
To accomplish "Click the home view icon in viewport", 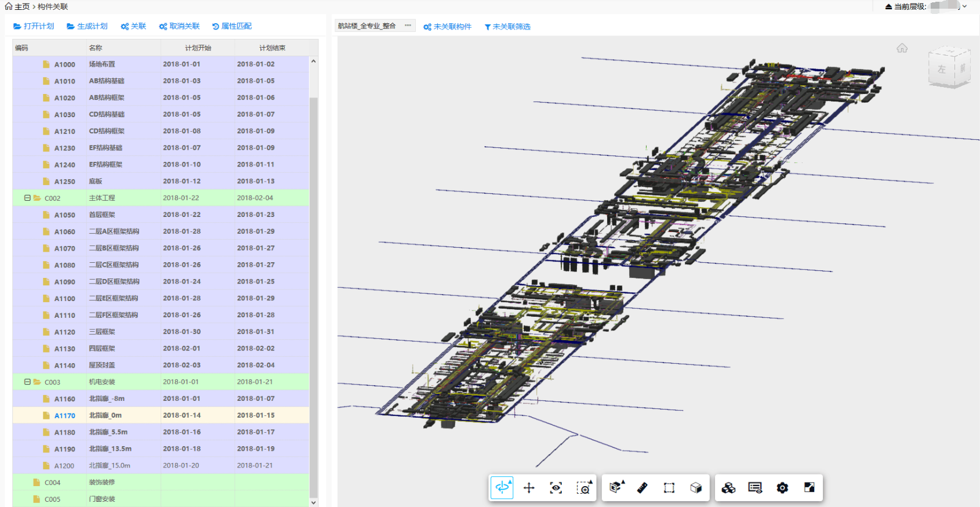I will coord(902,48).
